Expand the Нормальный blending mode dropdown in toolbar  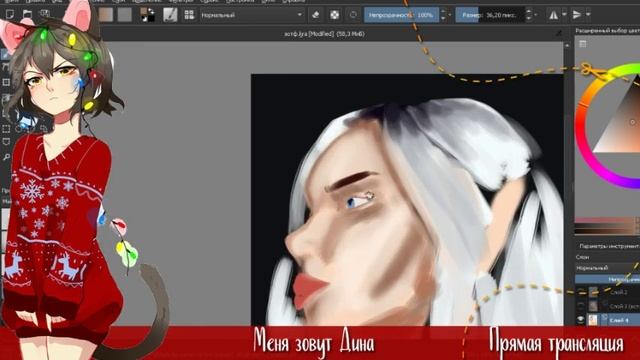click(x=252, y=15)
